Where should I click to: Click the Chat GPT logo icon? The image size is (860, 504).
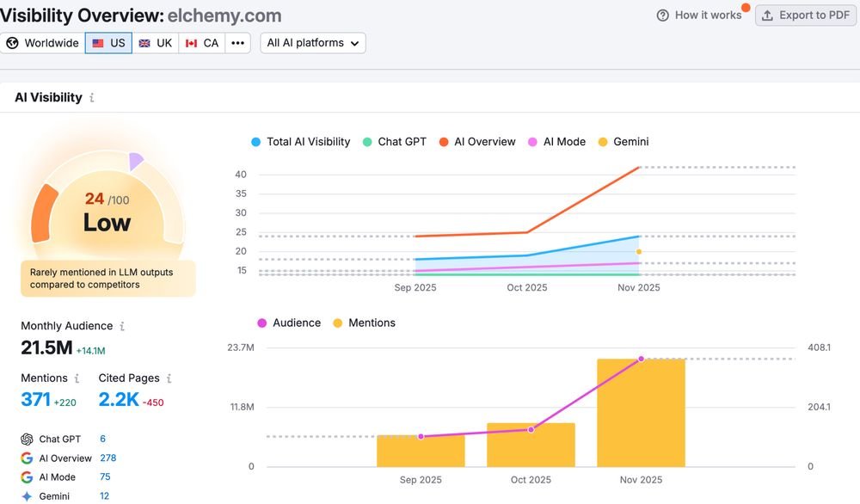point(27,439)
